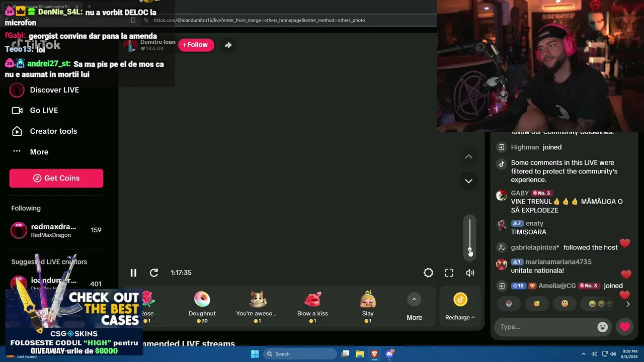Send the Slay gift
This screenshot has height=362, width=644.
368,307
